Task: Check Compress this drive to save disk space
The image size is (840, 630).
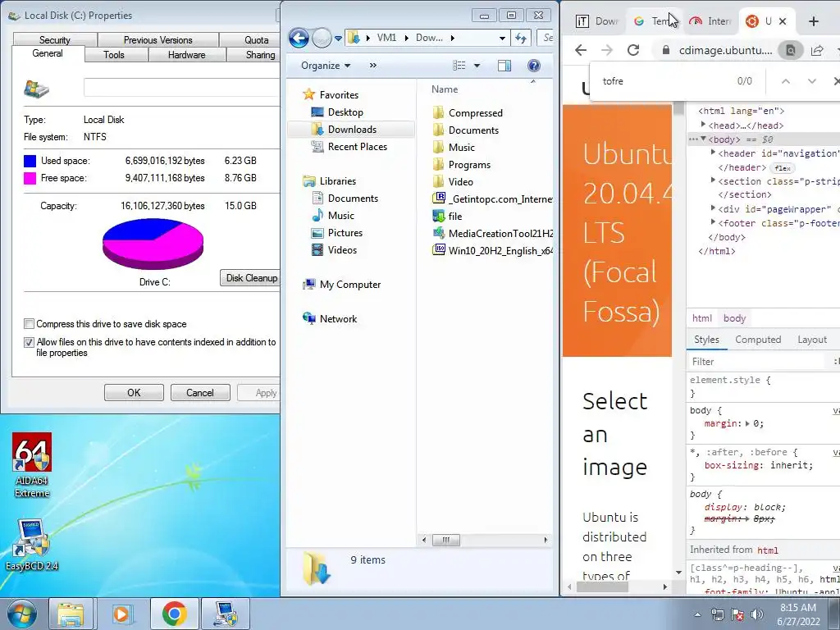Action: click(29, 323)
